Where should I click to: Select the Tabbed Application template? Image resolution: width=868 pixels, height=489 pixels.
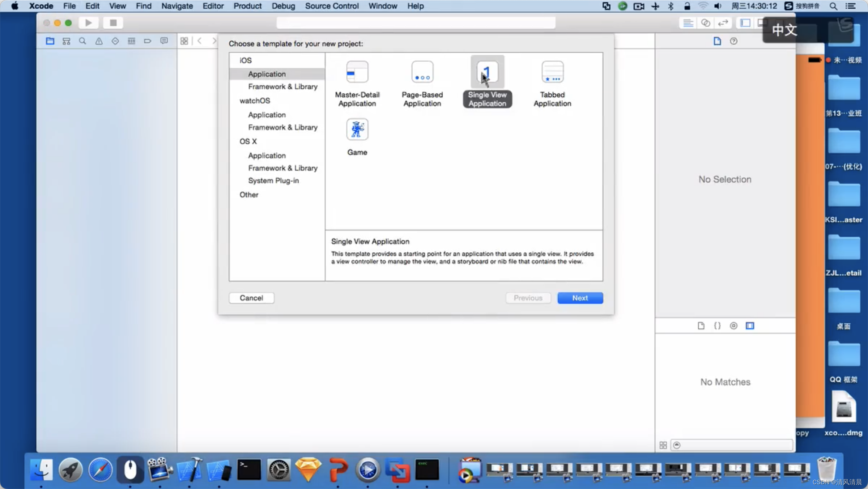[x=552, y=84]
